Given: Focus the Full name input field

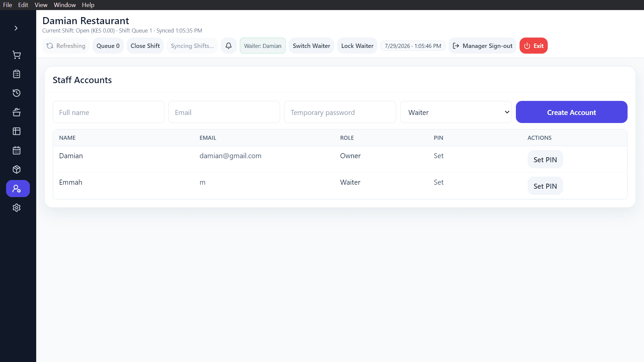Looking at the screenshot, I should (x=108, y=112).
